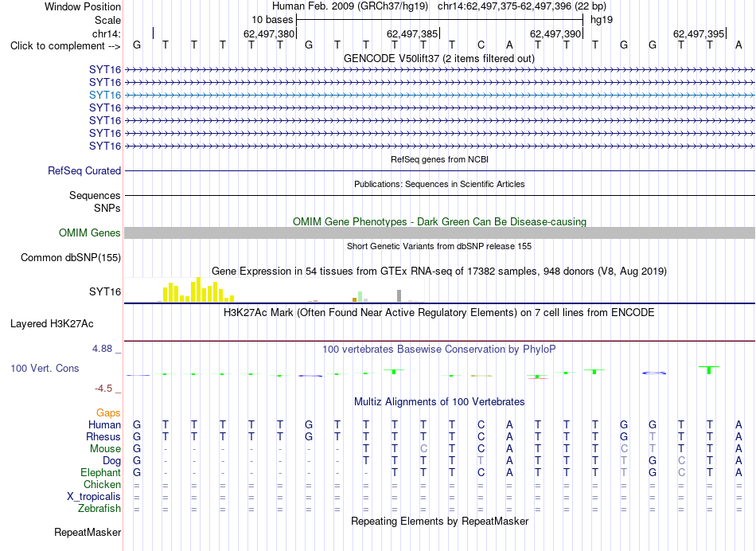The height and width of the screenshot is (551, 756).
Task: Click 'Multiz Alignments of 100 Vertebrates' title
Action: point(439,401)
